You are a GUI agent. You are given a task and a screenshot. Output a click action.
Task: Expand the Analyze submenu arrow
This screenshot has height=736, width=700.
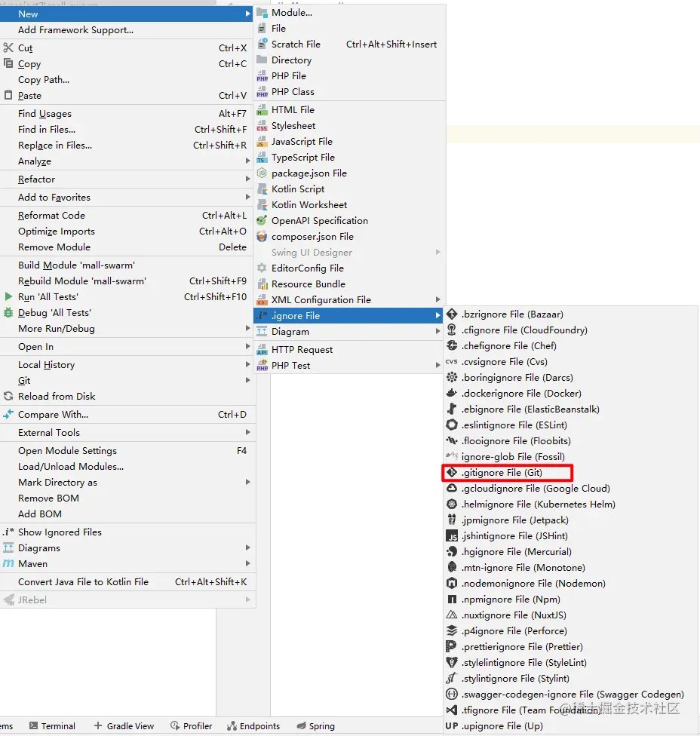[248, 161]
